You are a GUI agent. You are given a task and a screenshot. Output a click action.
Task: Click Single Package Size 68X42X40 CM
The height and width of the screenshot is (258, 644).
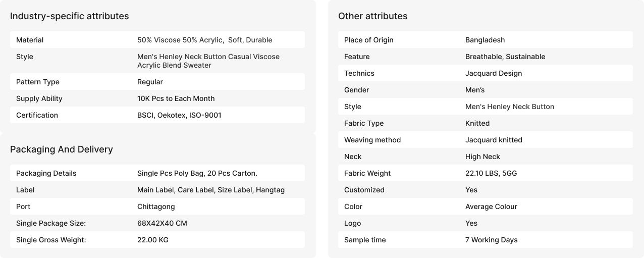click(x=162, y=223)
